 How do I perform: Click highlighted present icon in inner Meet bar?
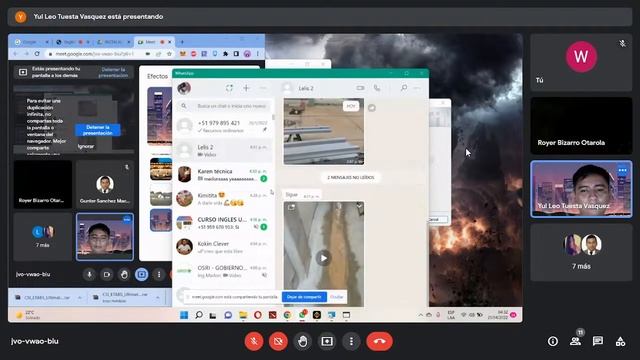point(142,275)
